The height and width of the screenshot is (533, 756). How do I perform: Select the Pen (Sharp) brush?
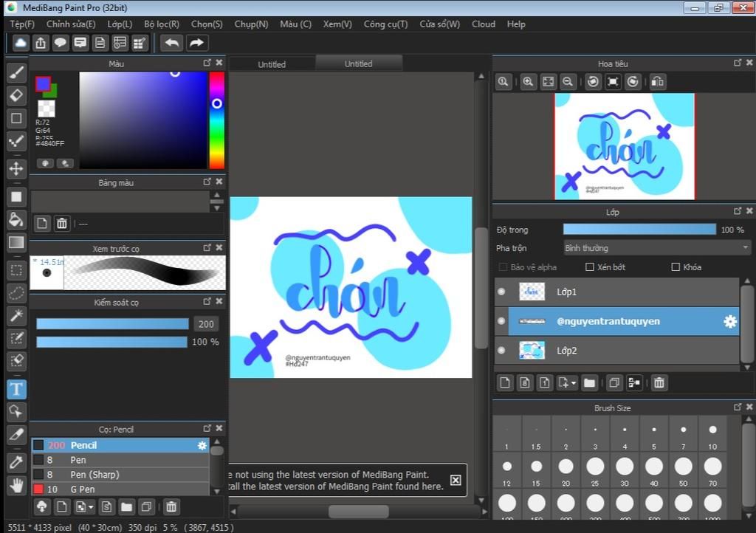pos(120,475)
